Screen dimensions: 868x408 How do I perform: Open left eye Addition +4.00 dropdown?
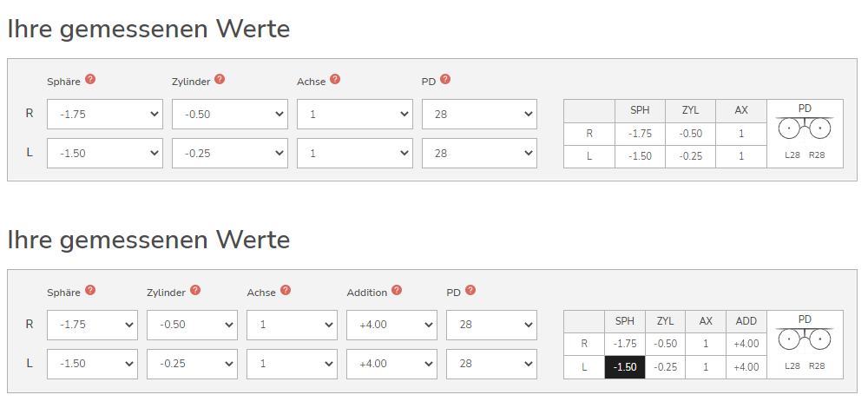pos(392,365)
